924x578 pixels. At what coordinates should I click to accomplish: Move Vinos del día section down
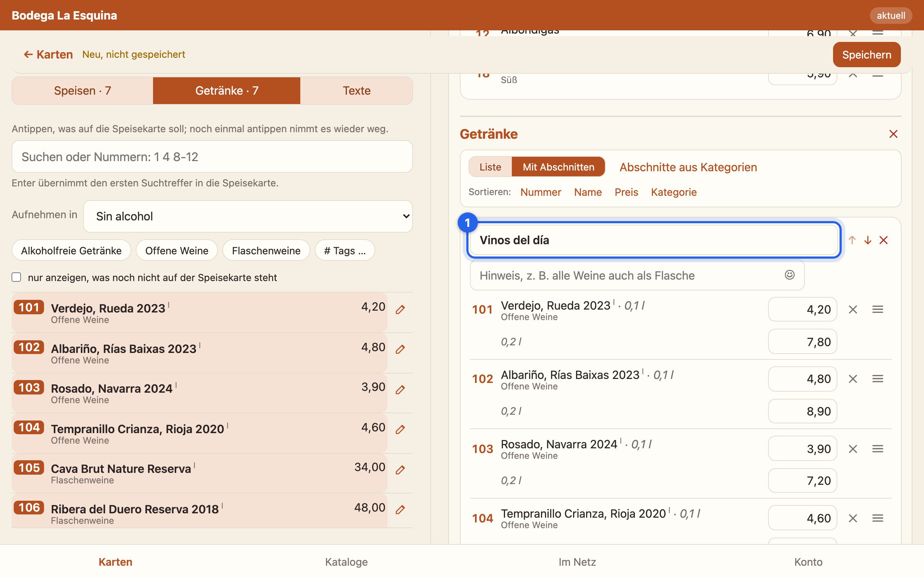(867, 240)
